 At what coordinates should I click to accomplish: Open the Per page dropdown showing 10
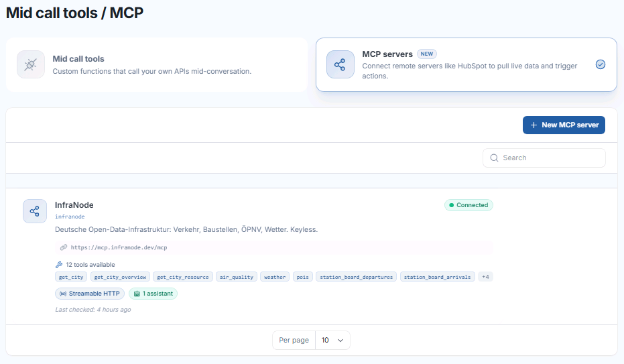point(332,340)
